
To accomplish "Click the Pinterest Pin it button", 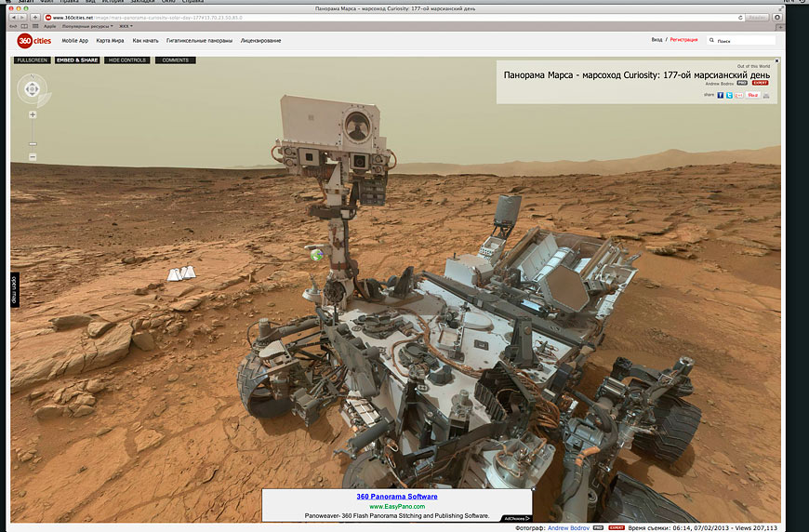I will [753, 95].
